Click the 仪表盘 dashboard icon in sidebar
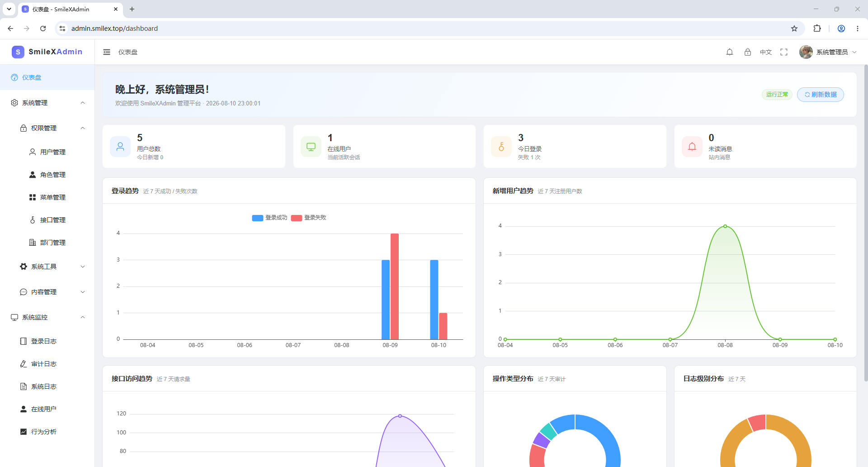Viewport: 868px width, 467px height. [14, 77]
